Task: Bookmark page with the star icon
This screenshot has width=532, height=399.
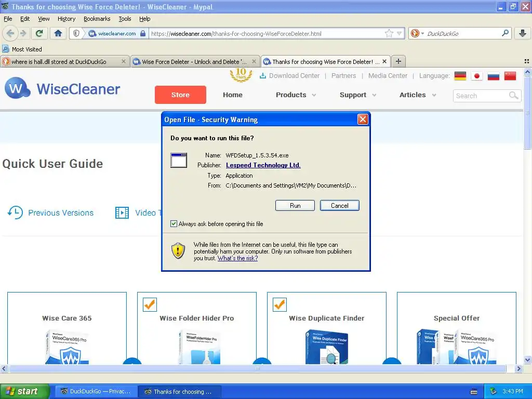Action: click(389, 33)
